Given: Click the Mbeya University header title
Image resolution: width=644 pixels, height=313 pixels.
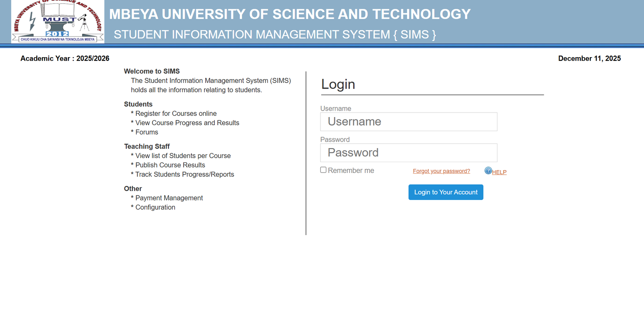Looking at the screenshot, I should click(x=290, y=14).
